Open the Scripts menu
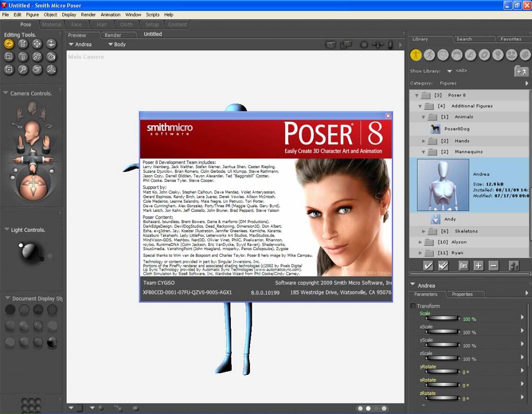The image size is (532, 414). (152, 14)
